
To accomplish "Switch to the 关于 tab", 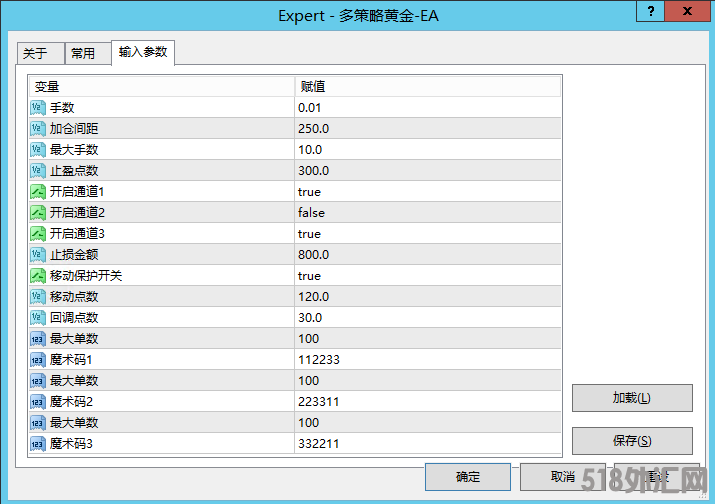I will [36, 54].
